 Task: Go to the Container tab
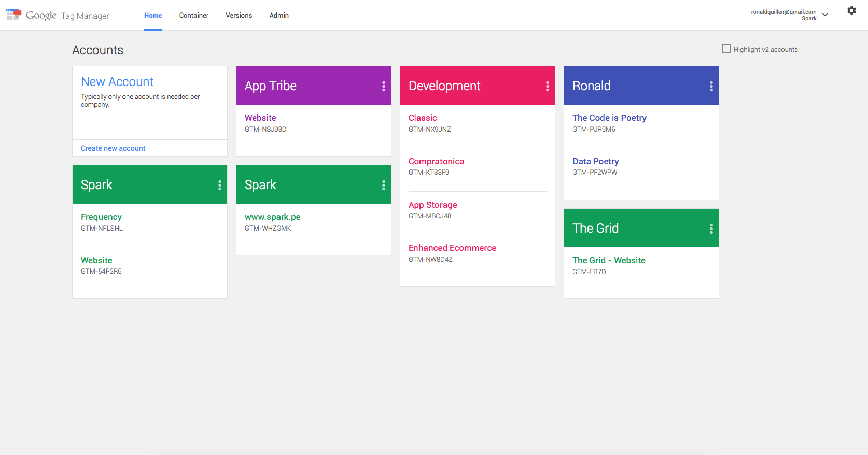coord(194,16)
